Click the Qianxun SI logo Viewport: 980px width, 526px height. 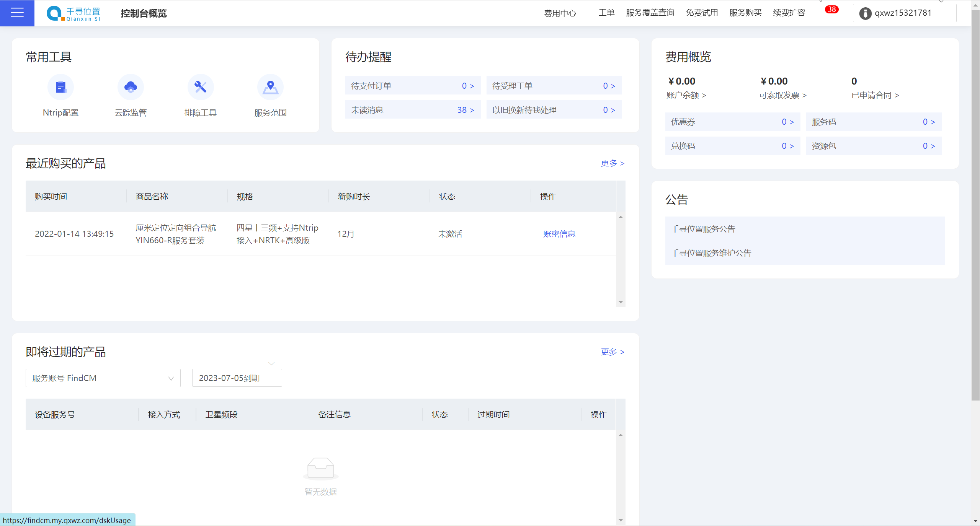click(x=73, y=13)
